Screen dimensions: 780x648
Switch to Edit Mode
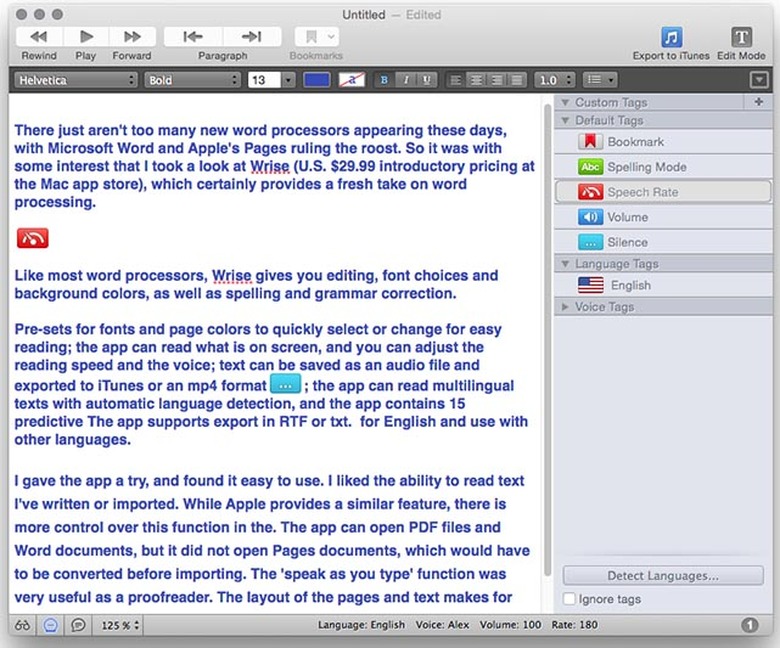coord(741,37)
